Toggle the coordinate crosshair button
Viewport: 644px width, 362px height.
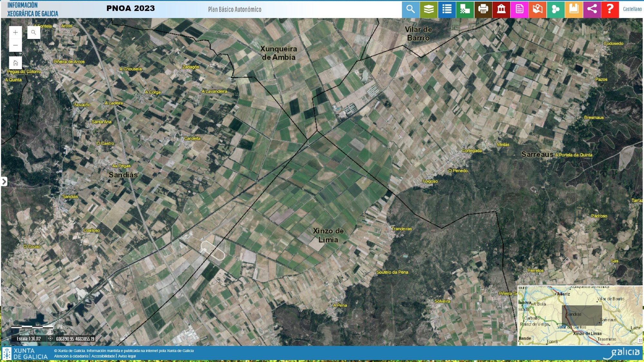[x=50, y=339]
